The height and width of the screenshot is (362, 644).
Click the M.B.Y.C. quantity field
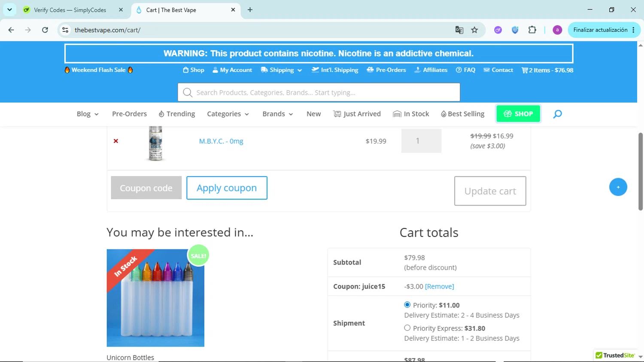[x=421, y=141]
